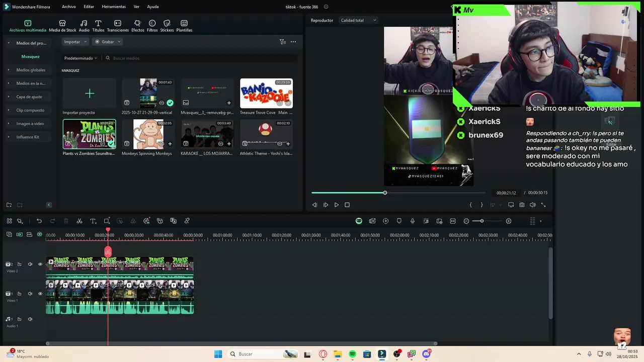Create a new folder in media sidebar
Screen dimensions: 644x362
[x=9, y=205]
